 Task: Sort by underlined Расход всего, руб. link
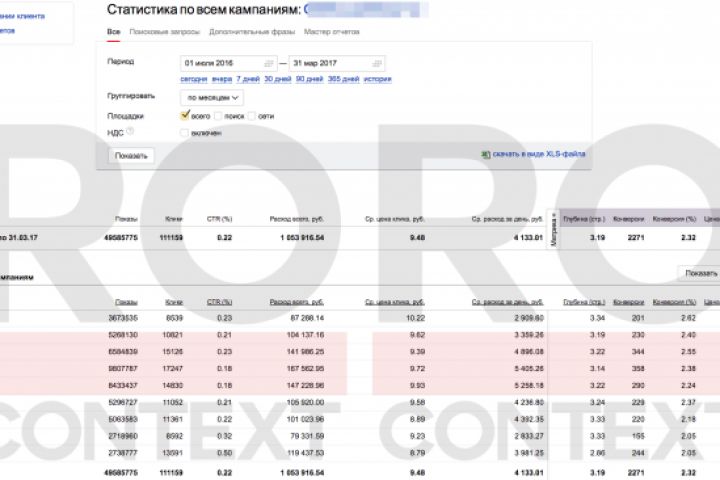click(x=297, y=302)
